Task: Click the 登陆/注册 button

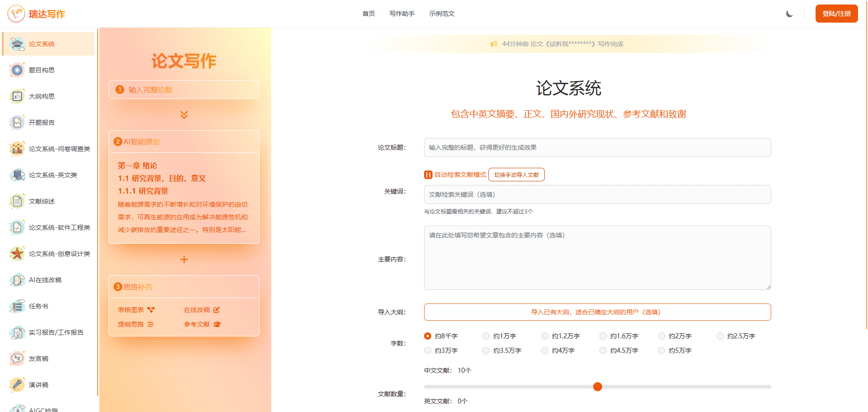Action: click(836, 14)
